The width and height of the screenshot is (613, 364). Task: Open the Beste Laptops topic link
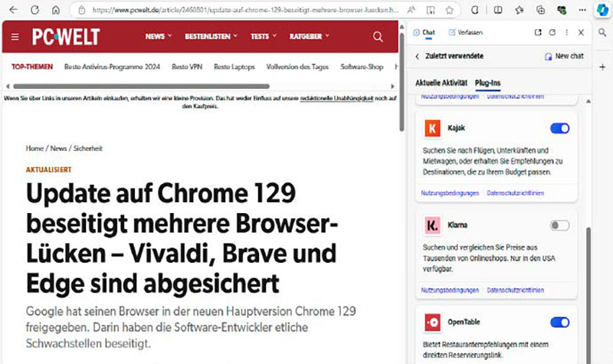click(x=234, y=67)
